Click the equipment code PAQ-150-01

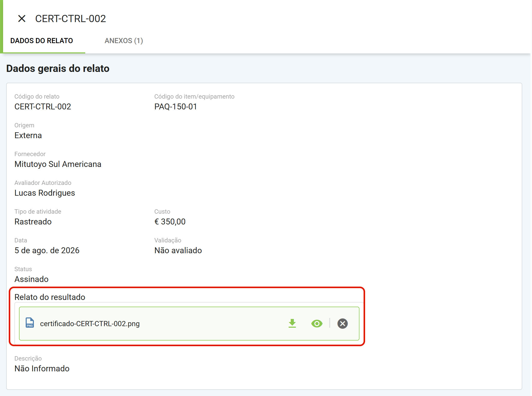click(176, 107)
